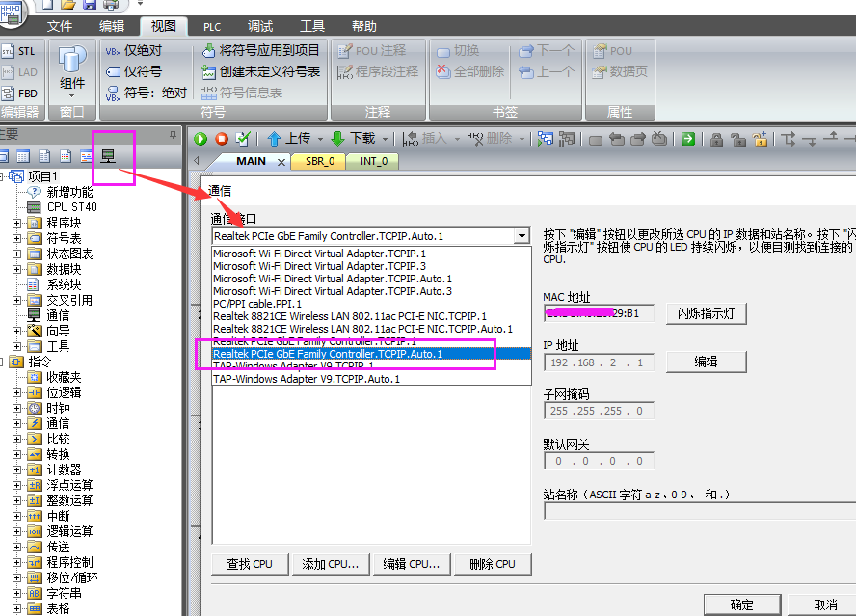Click the Save icon in quick access toolbar
Viewport: 856px width, 616px height.
tap(89, 7)
